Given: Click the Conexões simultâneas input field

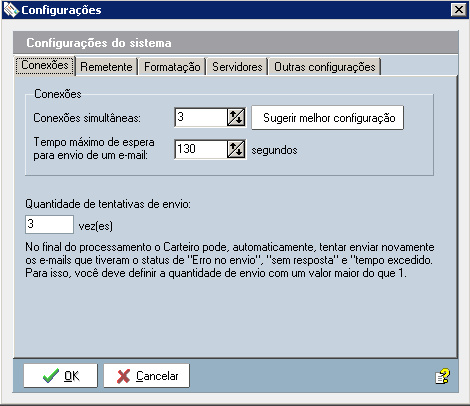Looking at the screenshot, I should pos(201,117).
